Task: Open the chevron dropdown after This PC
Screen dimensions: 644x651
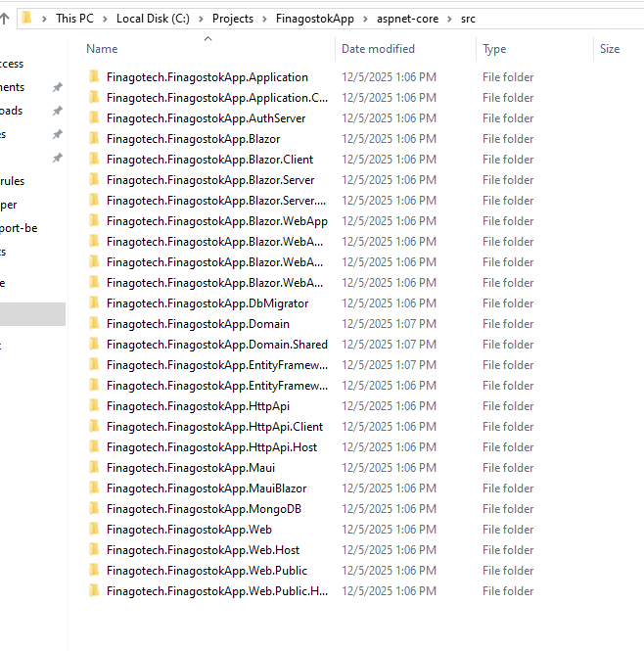Action: (x=106, y=19)
